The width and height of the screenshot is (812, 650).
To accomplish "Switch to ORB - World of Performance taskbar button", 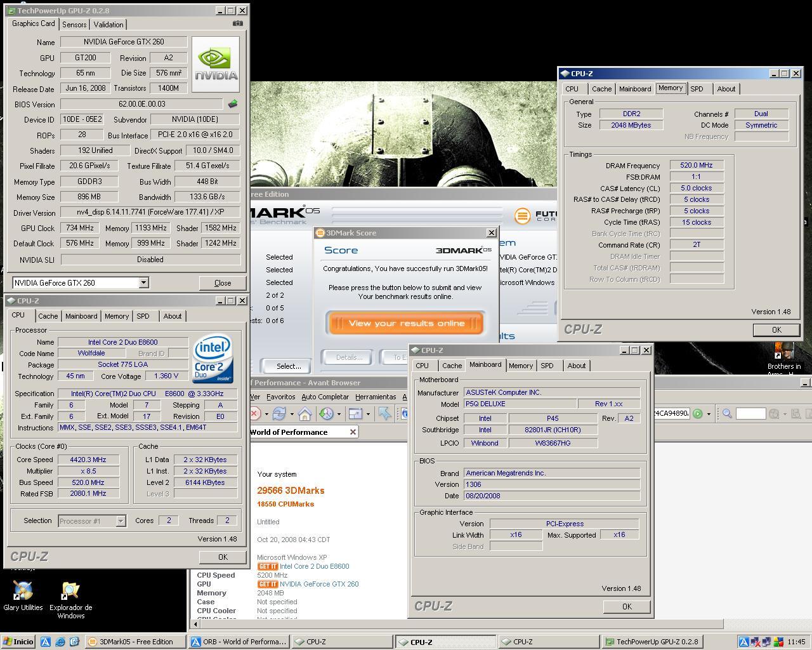I will [239, 642].
